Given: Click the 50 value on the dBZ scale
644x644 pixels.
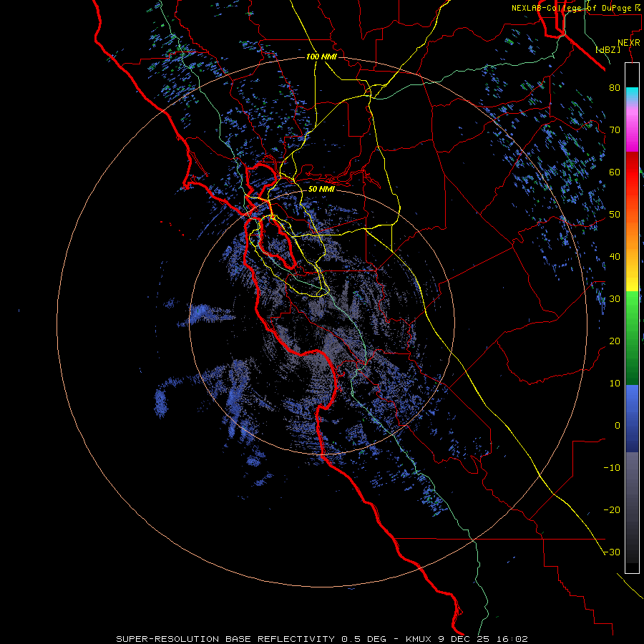Looking at the screenshot, I should pyautogui.click(x=615, y=215).
